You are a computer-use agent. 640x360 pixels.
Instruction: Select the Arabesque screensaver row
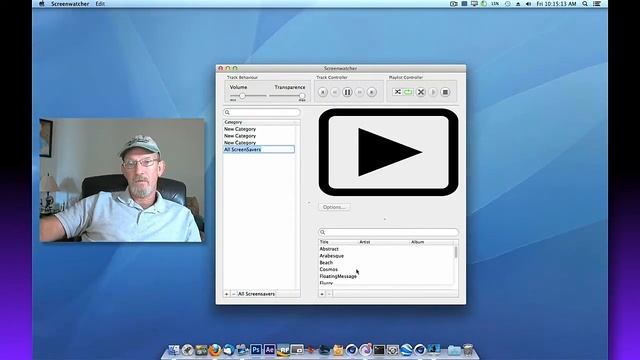point(386,256)
